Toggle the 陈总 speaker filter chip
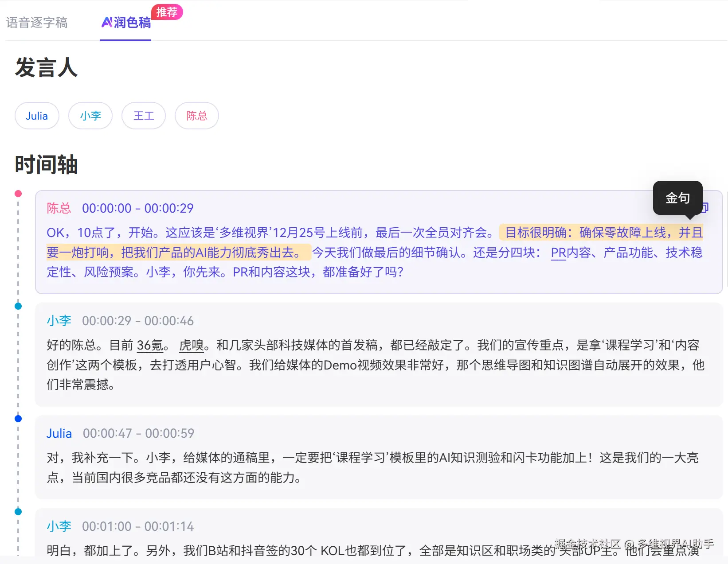This screenshot has height=564, width=728. [196, 116]
